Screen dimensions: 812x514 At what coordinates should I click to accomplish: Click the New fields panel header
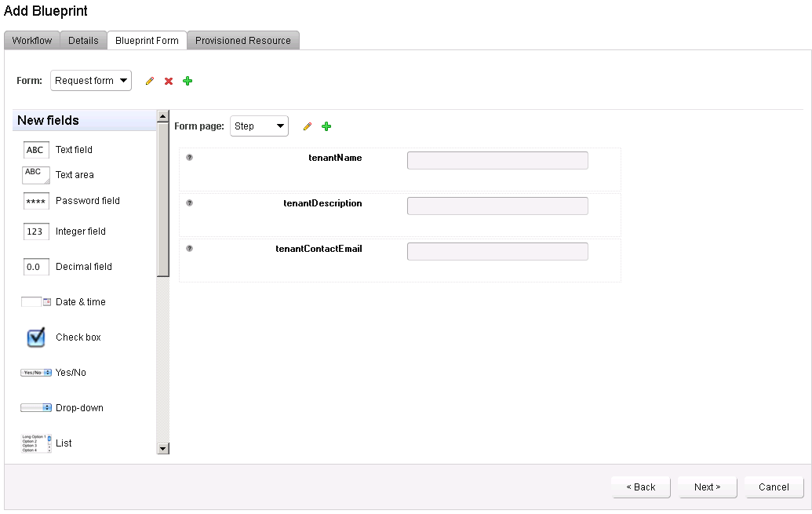[x=84, y=120]
